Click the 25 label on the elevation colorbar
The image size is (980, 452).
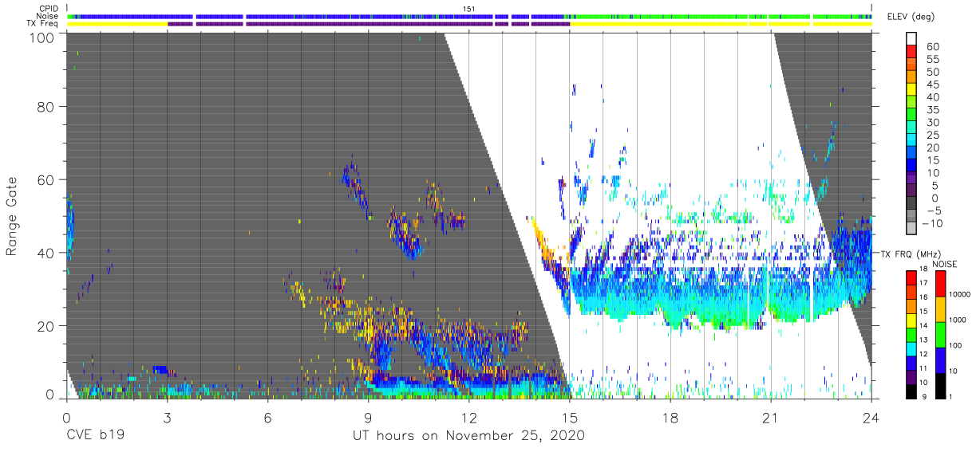coord(935,135)
